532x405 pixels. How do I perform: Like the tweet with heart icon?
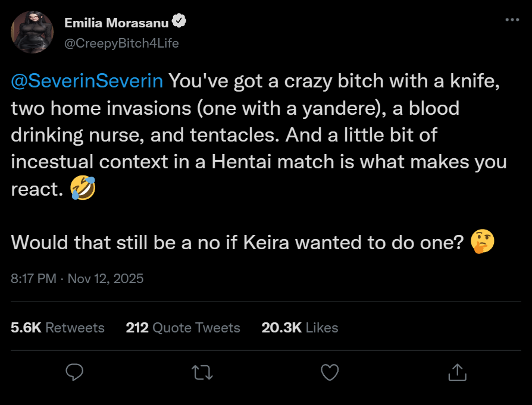click(329, 373)
